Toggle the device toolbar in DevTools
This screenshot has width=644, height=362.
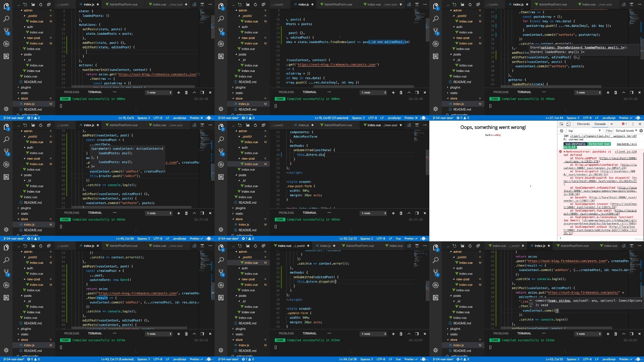[x=568, y=124]
